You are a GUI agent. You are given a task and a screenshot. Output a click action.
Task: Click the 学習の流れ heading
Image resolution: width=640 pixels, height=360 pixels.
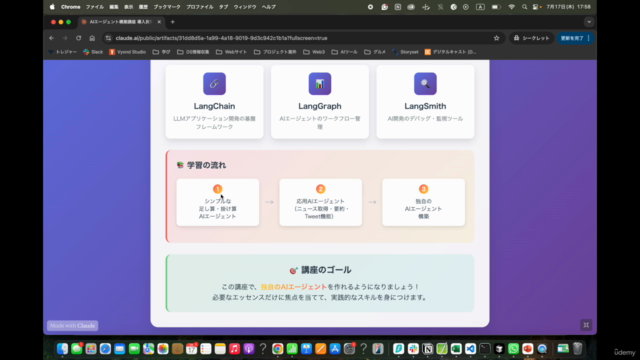coord(201,165)
